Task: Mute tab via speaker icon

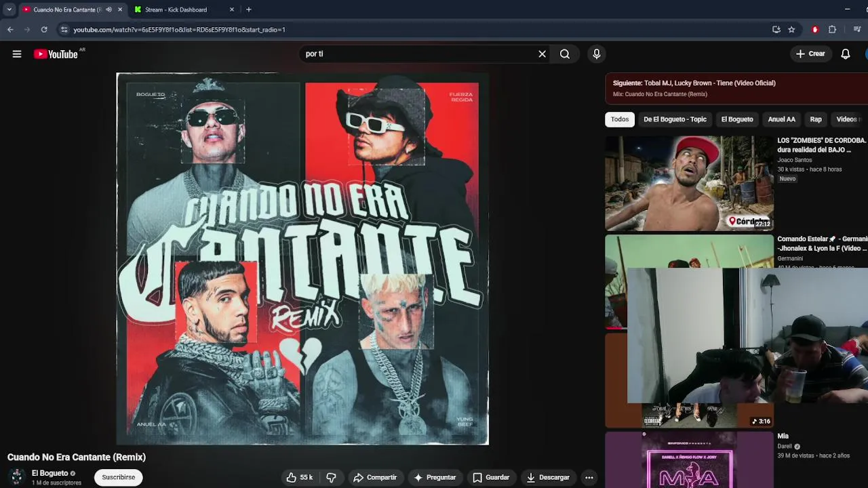Action: point(108,9)
